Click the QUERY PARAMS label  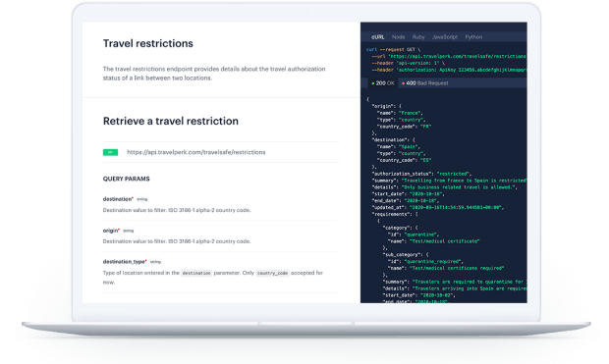(x=127, y=179)
